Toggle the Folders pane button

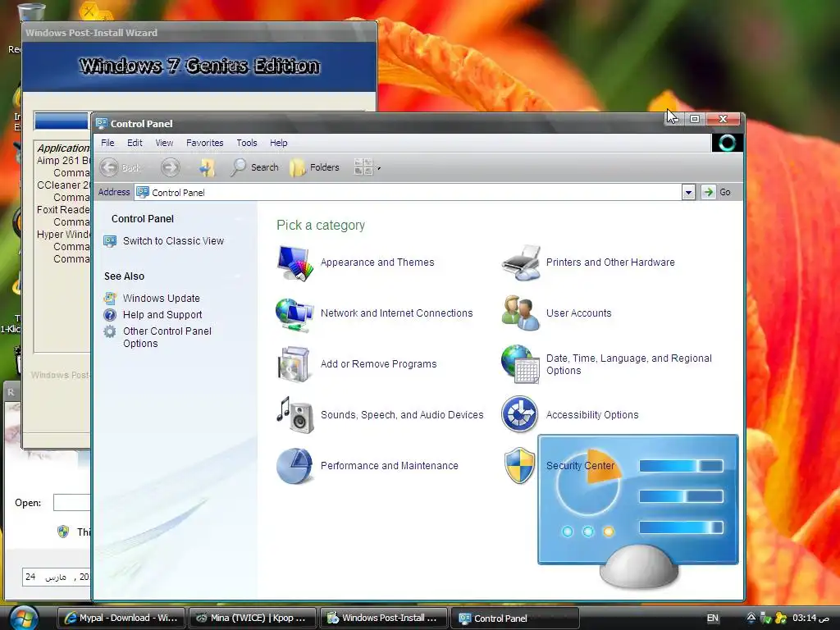[314, 167]
